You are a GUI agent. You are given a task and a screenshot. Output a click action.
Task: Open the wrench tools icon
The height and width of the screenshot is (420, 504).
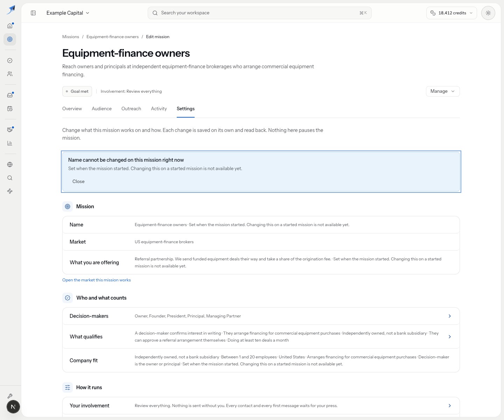[x=10, y=396]
